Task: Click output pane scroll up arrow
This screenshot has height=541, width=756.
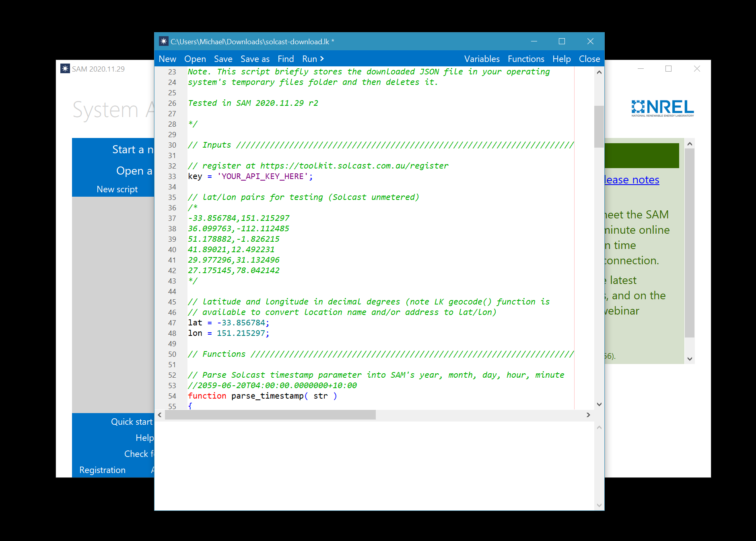Action: tap(599, 428)
